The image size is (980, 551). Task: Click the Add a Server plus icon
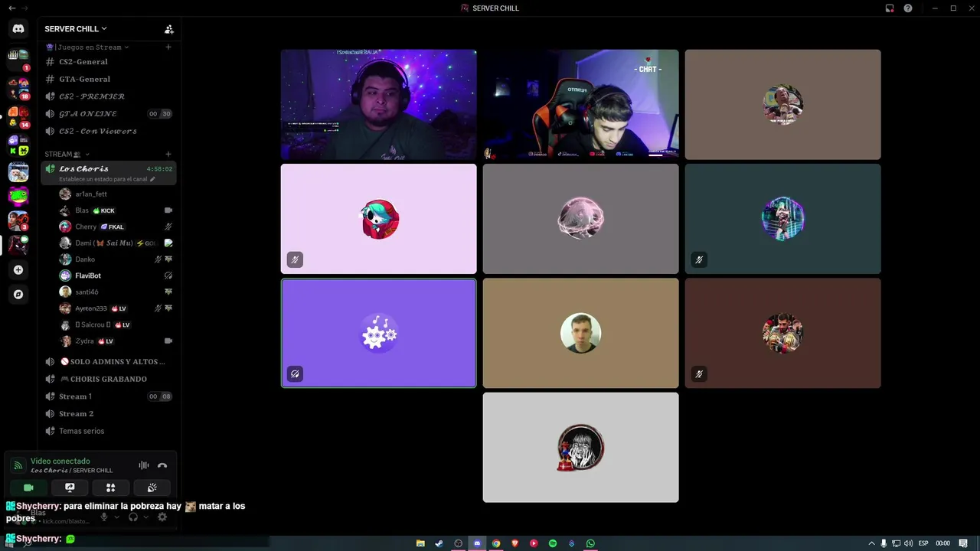[x=18, y=269]
